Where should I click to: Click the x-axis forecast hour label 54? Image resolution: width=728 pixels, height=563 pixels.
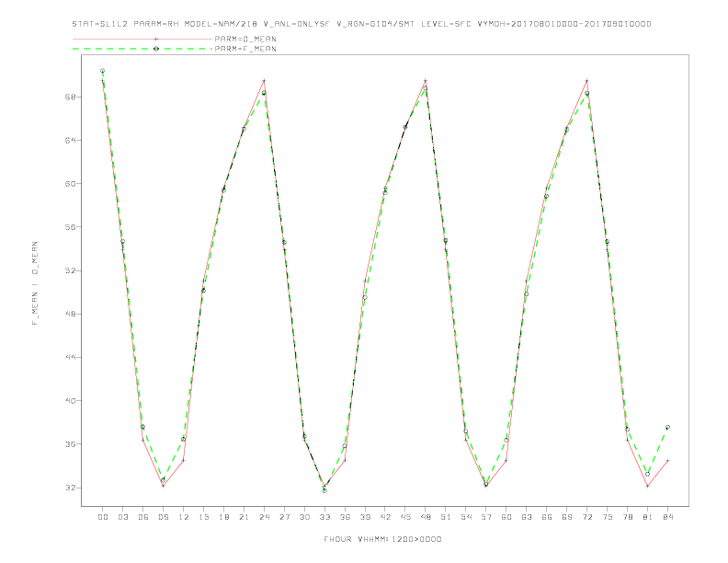pos(466,517)
